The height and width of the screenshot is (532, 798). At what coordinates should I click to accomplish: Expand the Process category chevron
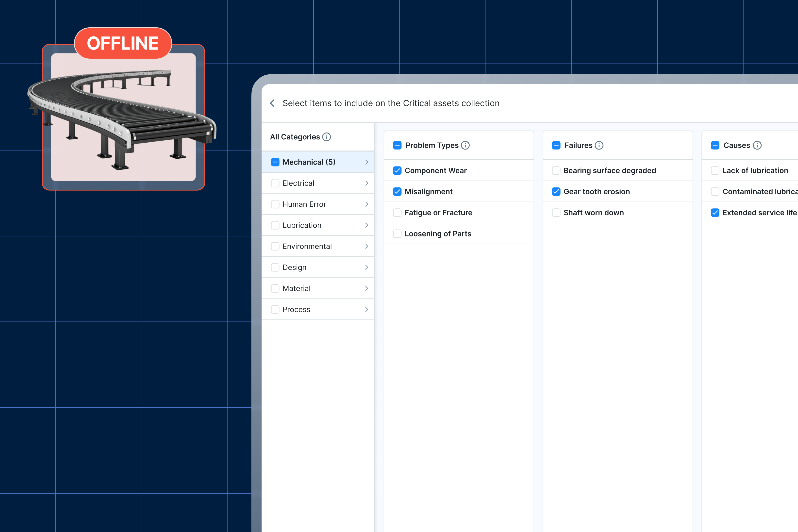click(x=366, y=309)
